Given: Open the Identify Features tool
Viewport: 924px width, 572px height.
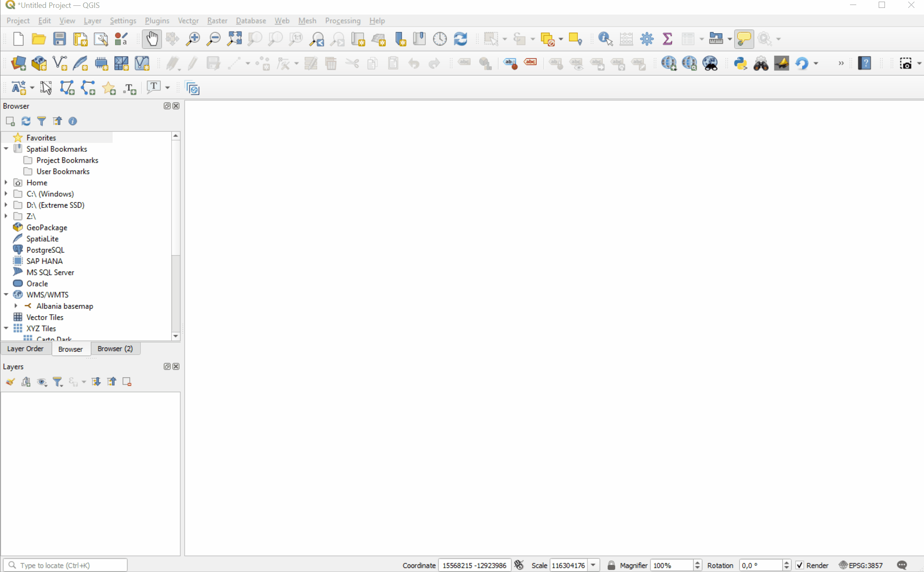Looking at the screenshot, I should click(605, 39).
